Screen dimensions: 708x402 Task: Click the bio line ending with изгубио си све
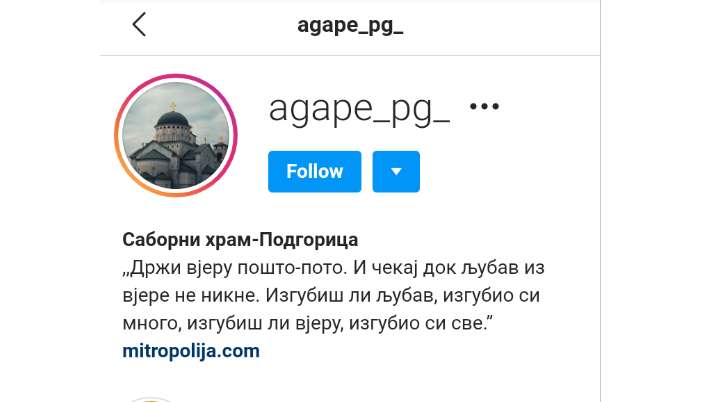308,323
